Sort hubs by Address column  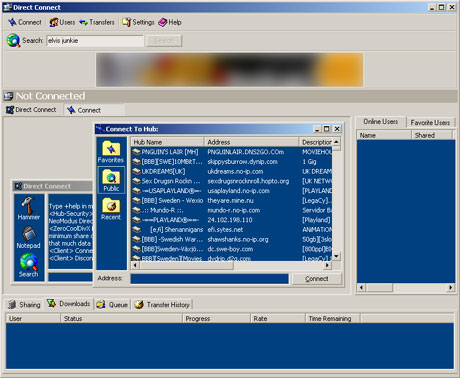251,142
